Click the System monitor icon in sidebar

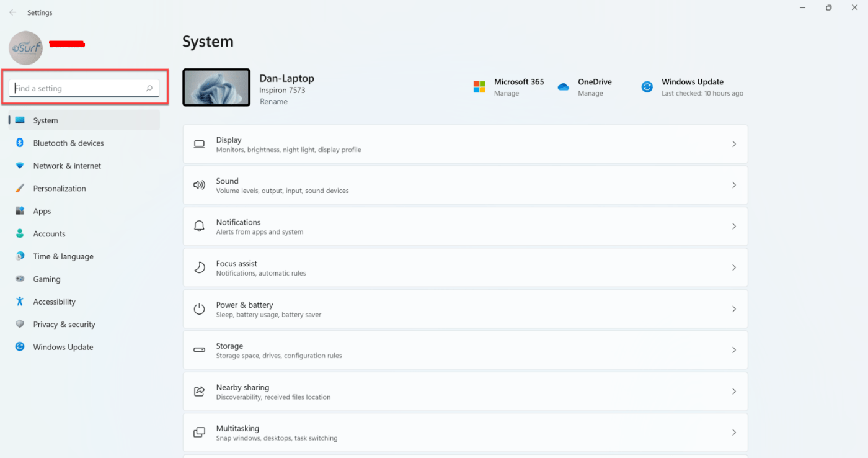click(20, 120)
